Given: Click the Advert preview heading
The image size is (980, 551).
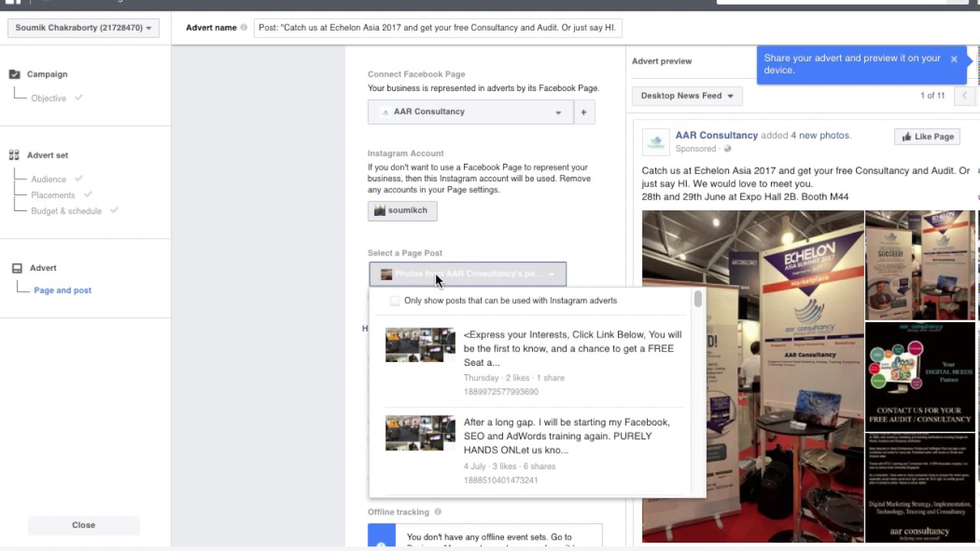Looking at the screenshot, I should (x=661, y=61).
